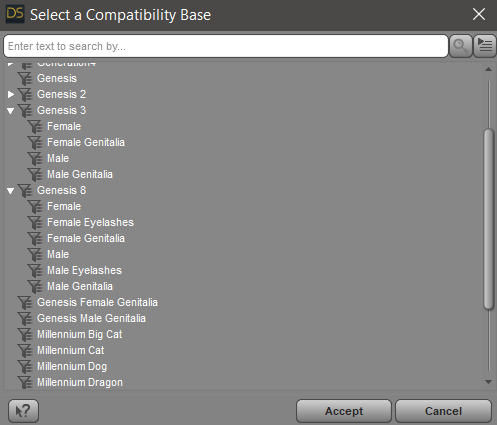Click the scrollbar up arrow

click(488, 69)
